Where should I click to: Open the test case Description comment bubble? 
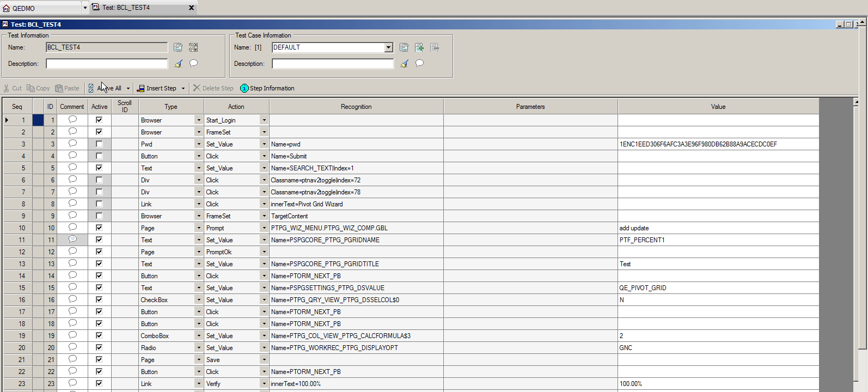coord(419,64)
